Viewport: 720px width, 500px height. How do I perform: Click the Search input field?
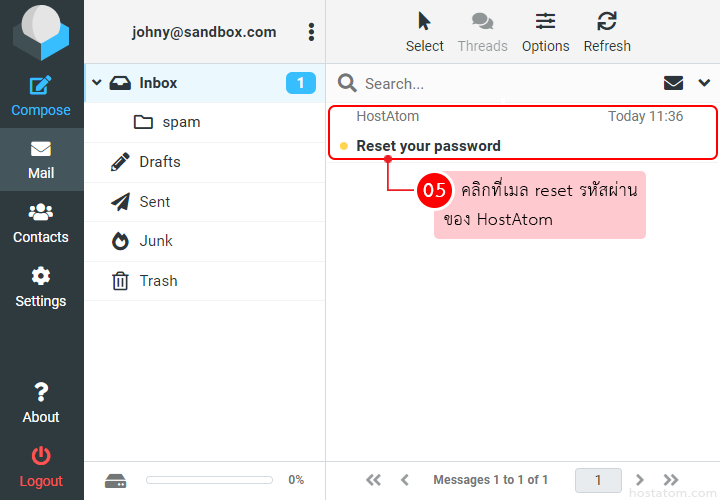point(500,84)
